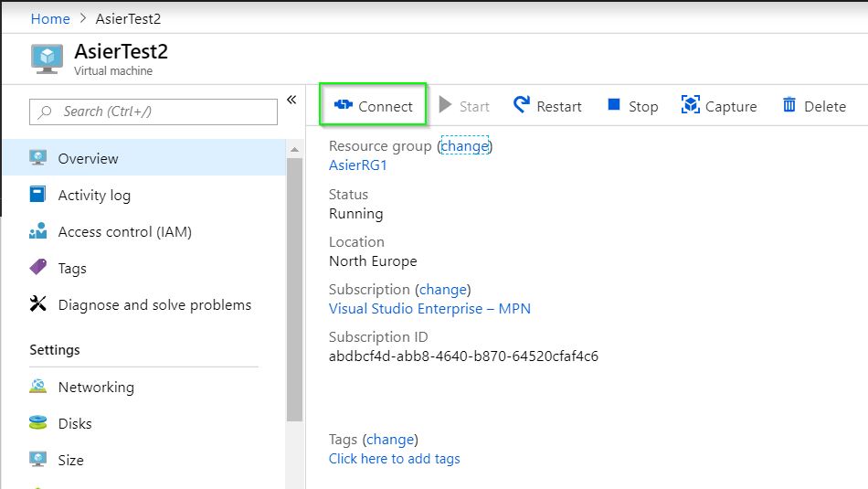Click the Stop square icon
The image size is (868, 489).
pyautogui.click(x=614, y=104)
